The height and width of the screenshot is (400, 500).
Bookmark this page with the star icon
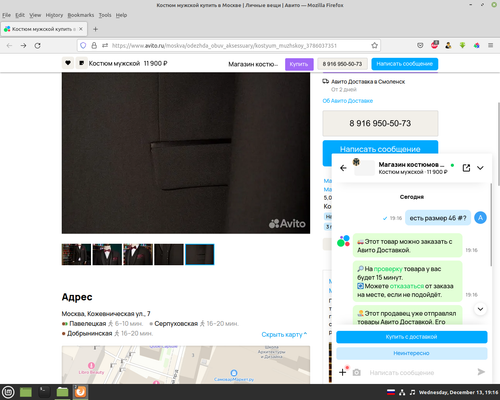[374, 46]
